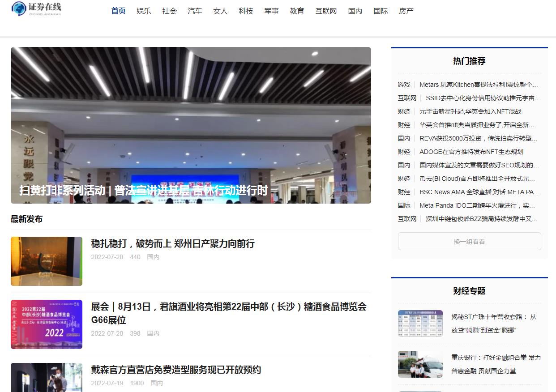This screenshot has height=392, width=556.
Task: Open thumbnail for 重庆银行 feature
Action: tap(420, 364)
